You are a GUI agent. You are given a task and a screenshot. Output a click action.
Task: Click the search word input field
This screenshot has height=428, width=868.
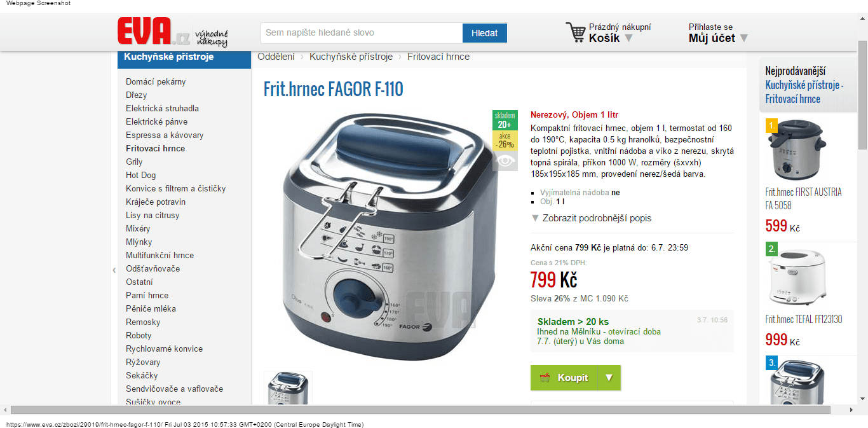(x=362, y=33)
